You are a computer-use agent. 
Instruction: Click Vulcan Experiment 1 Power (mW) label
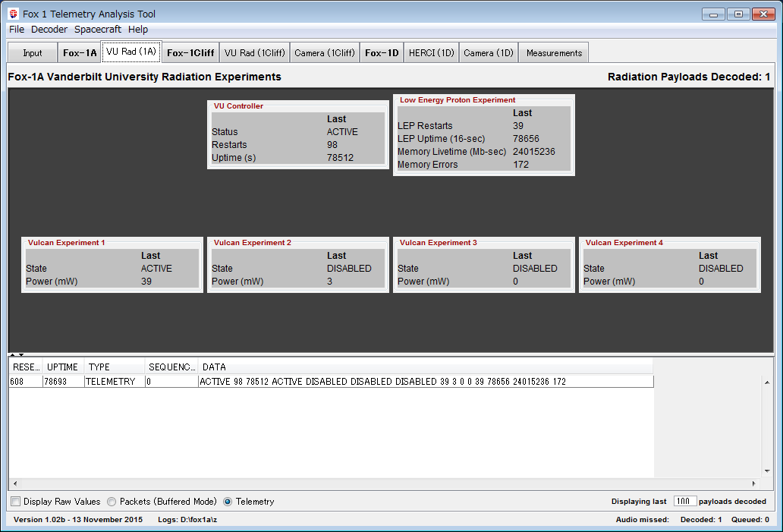tap(52, 282)
